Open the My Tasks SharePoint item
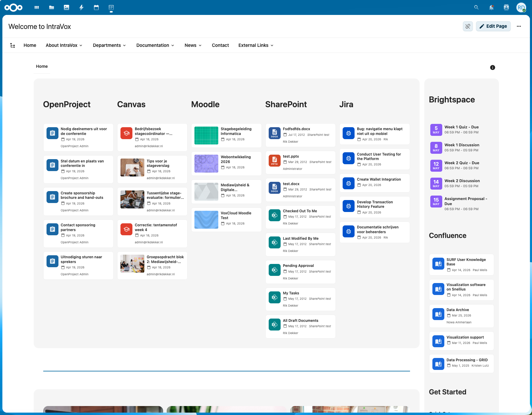This screenshot has height=415, width=532. (x=300, y=299)
